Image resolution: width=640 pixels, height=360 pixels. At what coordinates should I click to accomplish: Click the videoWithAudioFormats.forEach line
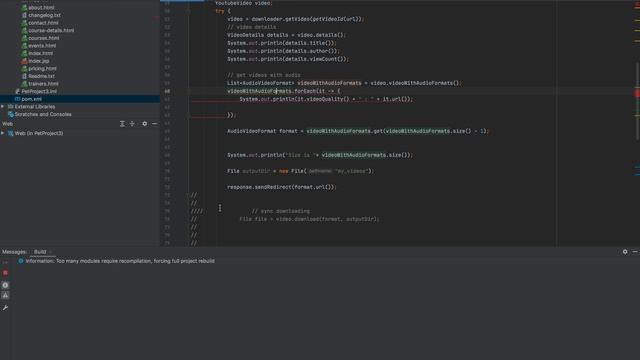[x=284, y=91]
